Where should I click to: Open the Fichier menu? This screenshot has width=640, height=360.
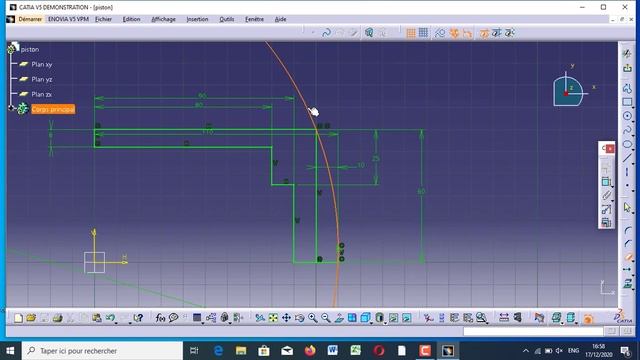click(x=103, y=19)
